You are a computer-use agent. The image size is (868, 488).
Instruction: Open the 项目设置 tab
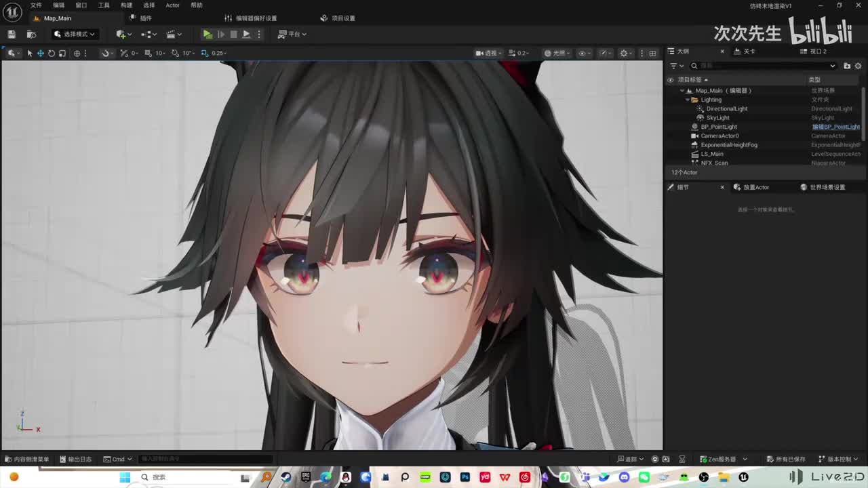tap(338, 18)
